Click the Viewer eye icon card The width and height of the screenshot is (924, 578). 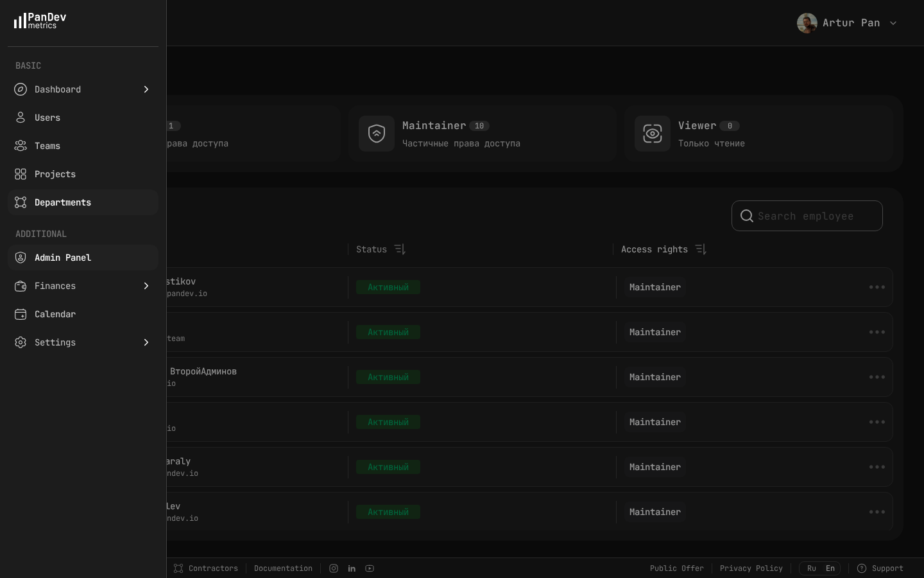(653, 134)
